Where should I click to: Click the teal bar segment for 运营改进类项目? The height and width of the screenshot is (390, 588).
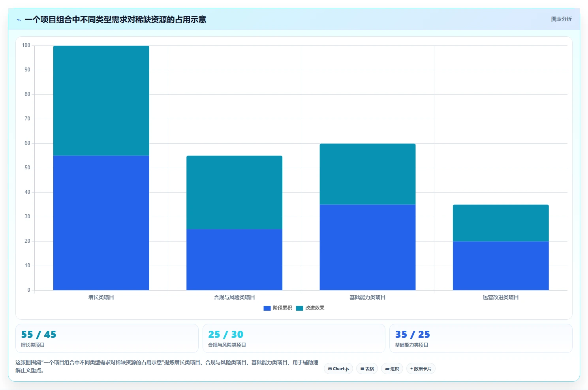click(501, 223)
